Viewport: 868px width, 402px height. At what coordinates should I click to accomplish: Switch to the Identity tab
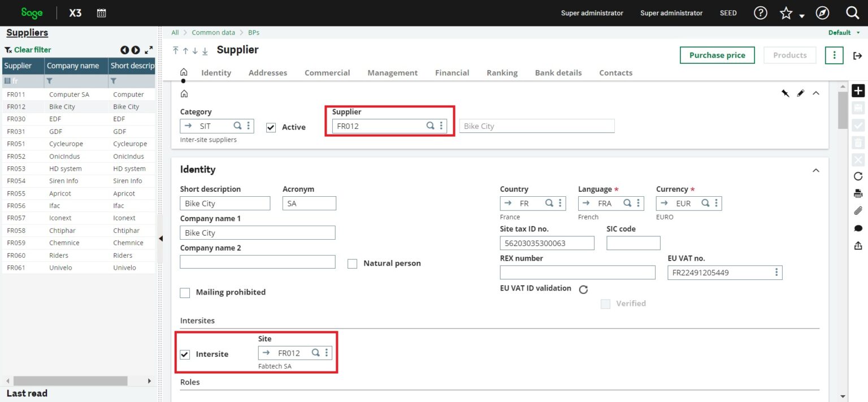click(x=216, y=72)
